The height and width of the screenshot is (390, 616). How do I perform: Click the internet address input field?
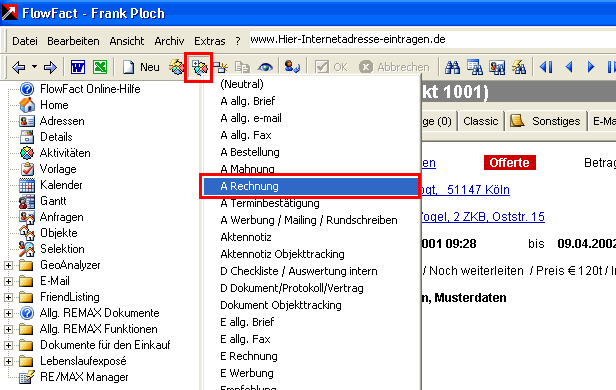click(x=432, y=39)
